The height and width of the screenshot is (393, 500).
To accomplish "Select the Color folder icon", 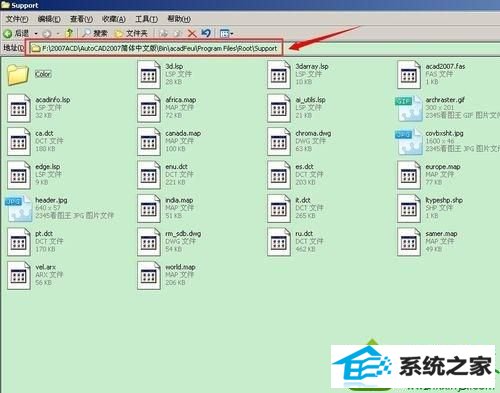I will (18, 74).
